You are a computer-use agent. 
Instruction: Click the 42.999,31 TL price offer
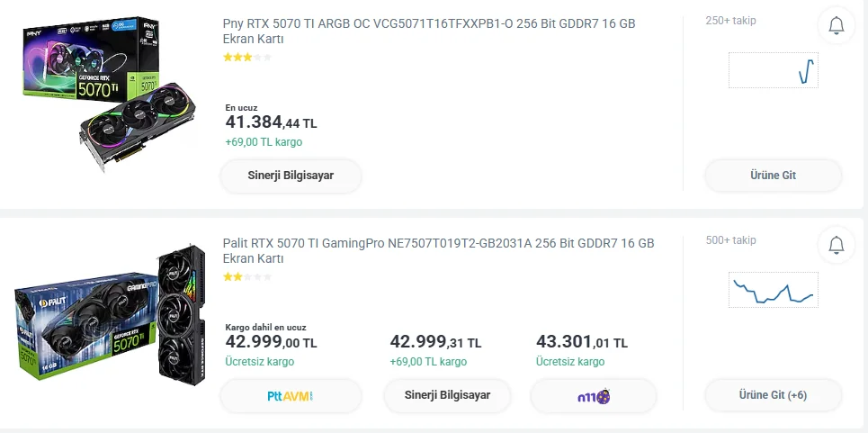[x=435, y=342]
